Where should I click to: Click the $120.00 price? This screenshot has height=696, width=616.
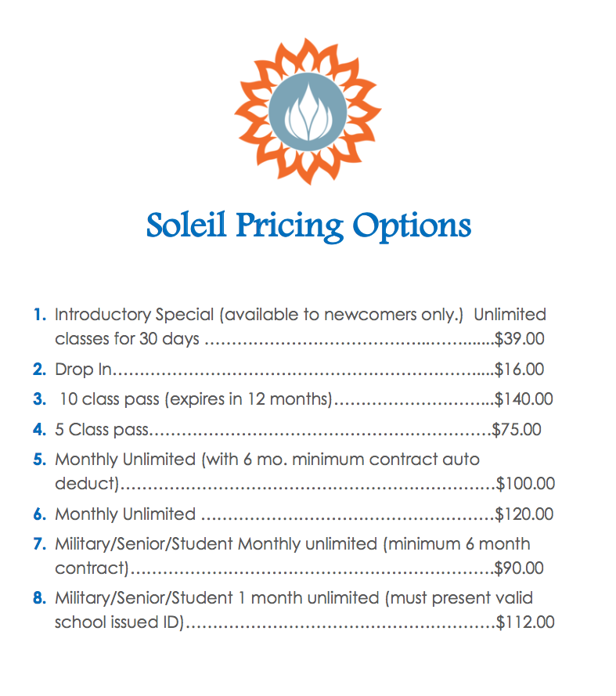(x=524, y=514)
